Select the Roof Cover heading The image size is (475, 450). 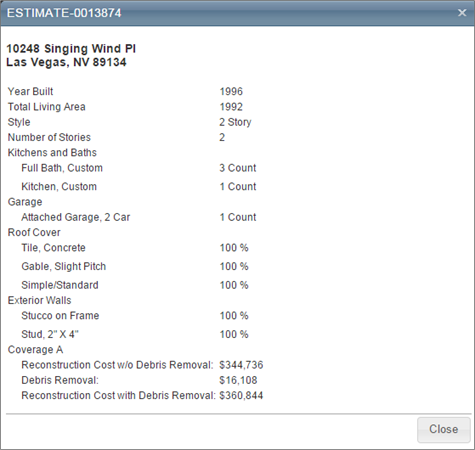(x=34, y=232)
